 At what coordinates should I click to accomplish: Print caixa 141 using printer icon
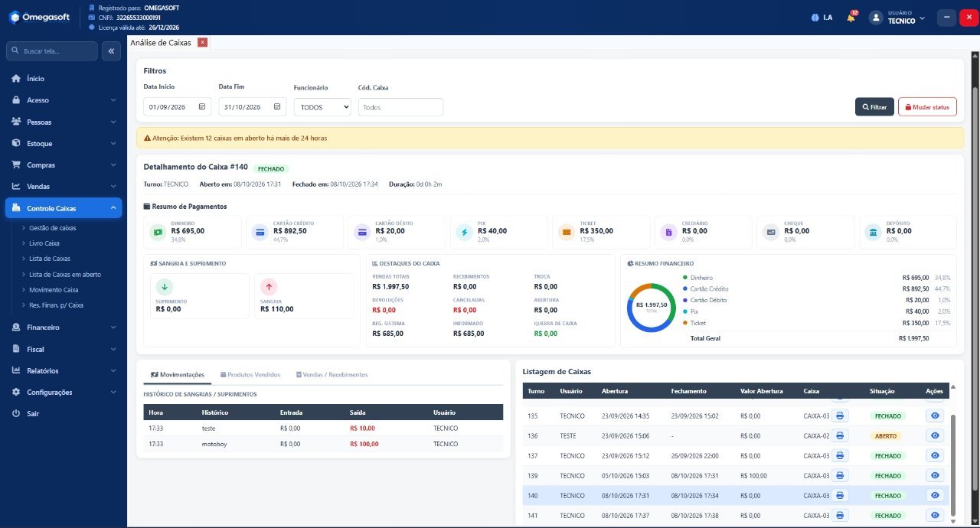click(840, 515)
